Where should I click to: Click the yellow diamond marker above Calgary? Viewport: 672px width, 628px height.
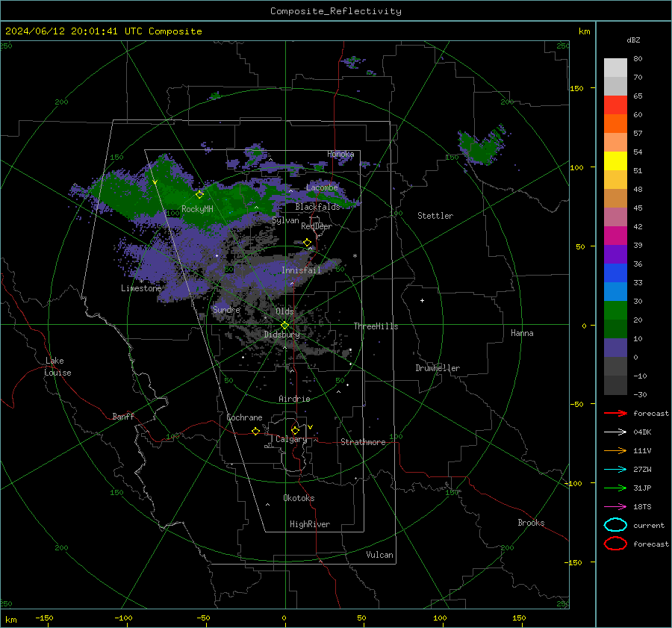295,430
